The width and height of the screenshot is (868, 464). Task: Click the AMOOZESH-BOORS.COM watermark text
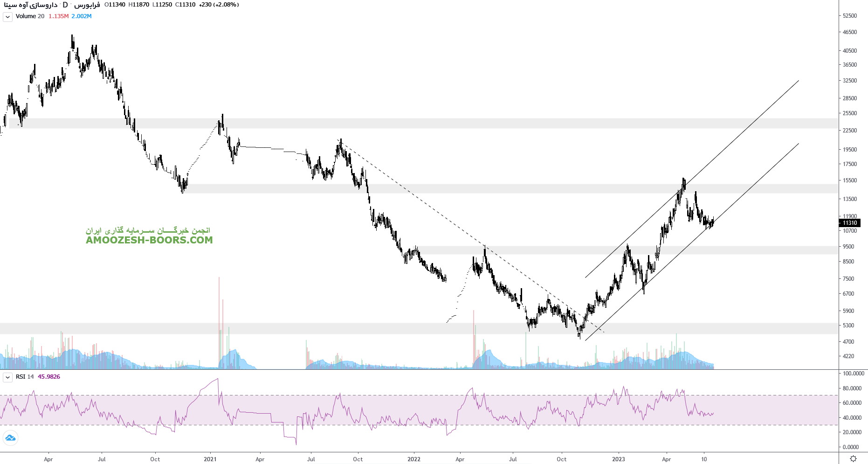click(x=149, y=240)
